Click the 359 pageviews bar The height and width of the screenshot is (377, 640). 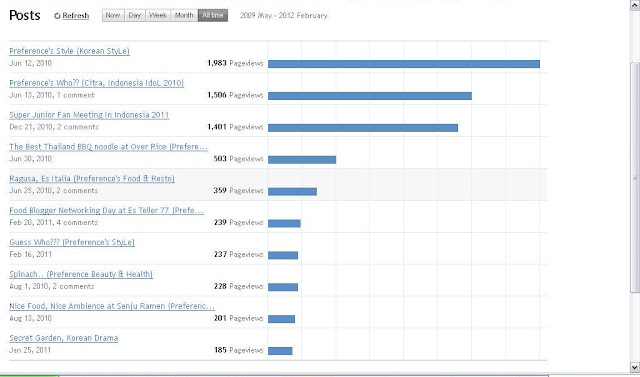[x=292, y=191]
